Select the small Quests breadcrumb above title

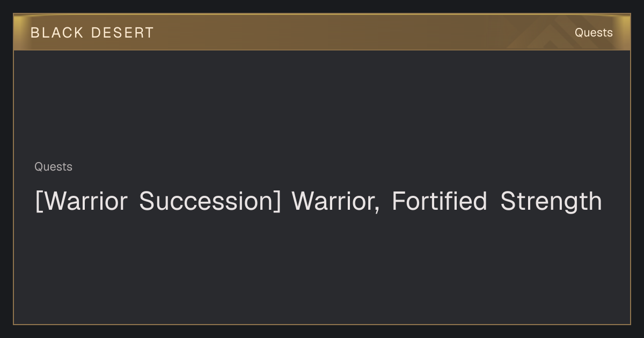(53, 167)
